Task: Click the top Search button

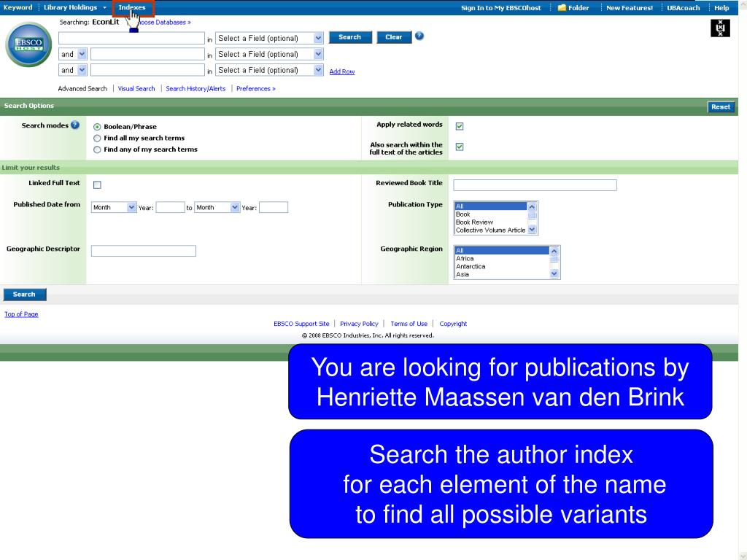Action: coord(350,37)
